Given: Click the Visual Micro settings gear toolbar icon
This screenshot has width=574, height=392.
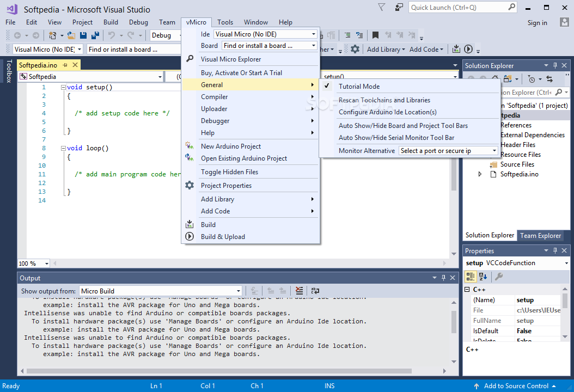Looking at the screenshot, I should pyautogui.click(x=355, y=49).
